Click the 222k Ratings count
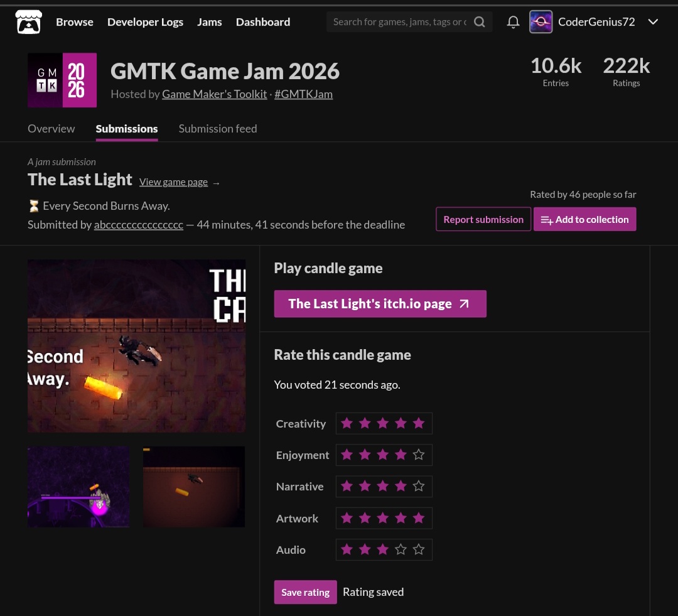 click(x=626, y=72)
